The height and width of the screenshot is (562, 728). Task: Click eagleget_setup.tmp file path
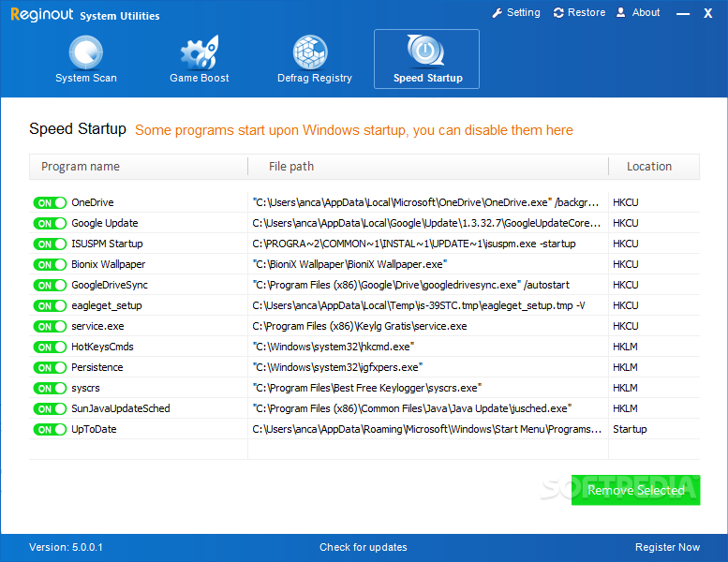pyautogui.click(x=418, y=306)
